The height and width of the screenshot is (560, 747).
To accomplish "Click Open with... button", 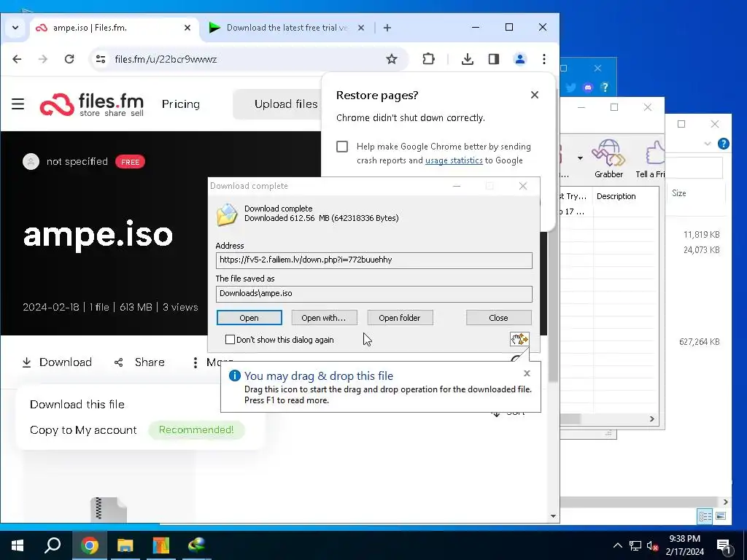I will (x=324, y=318).
